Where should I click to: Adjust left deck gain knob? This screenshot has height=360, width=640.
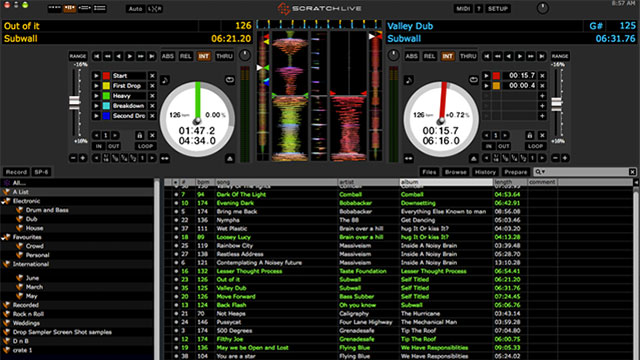pyautogui.click(x=245, y=55)
